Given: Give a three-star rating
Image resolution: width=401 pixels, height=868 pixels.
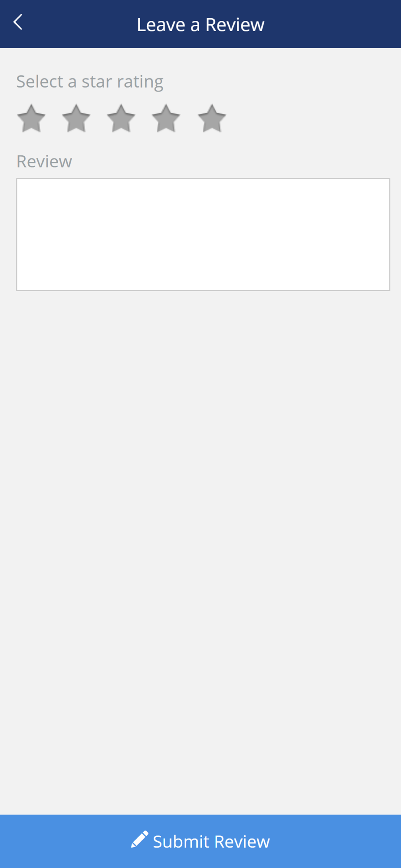Looking at the screenshot, I should coord(121,118).
